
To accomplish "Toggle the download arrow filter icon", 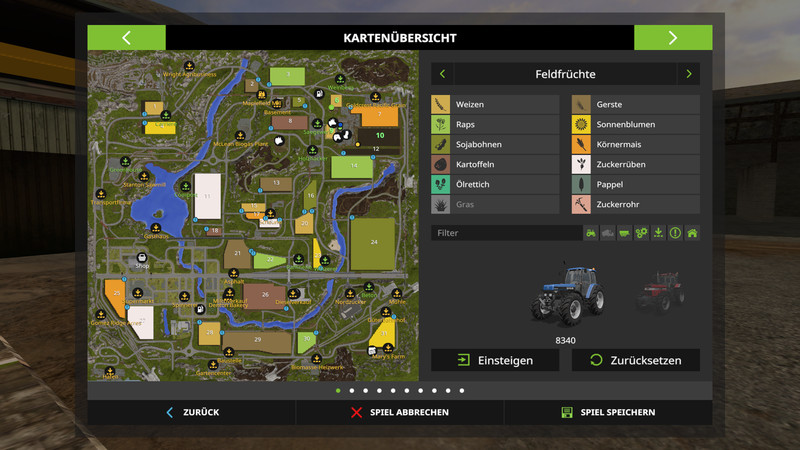I will point(658,233).
